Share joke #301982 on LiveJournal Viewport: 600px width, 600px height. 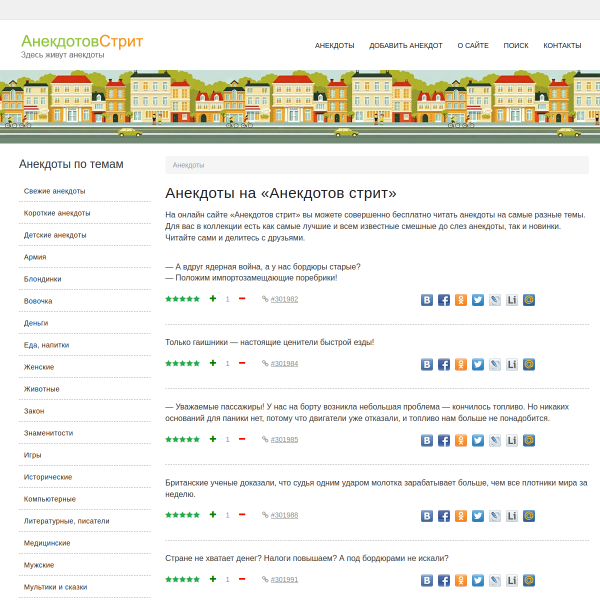[x=495, y=300]
